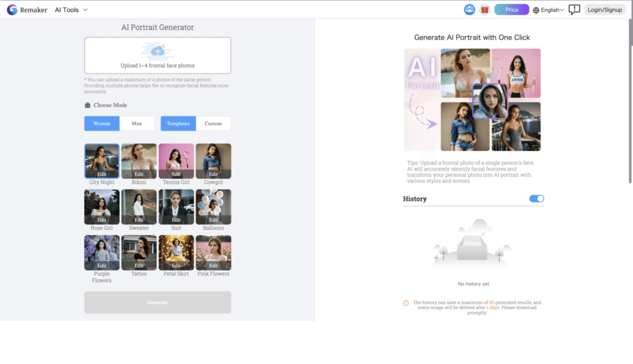Open the Price page button
This screenshot has width=633, height=364.
511,10
